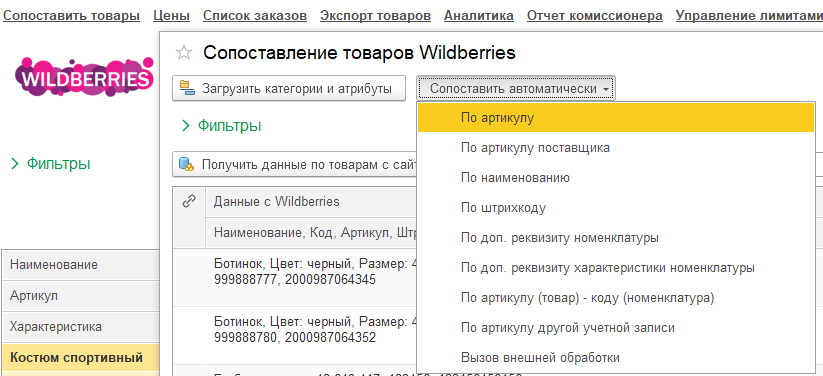823x376 pixels.
Task: Click the Wildberries logo
Action: (85, 76)
